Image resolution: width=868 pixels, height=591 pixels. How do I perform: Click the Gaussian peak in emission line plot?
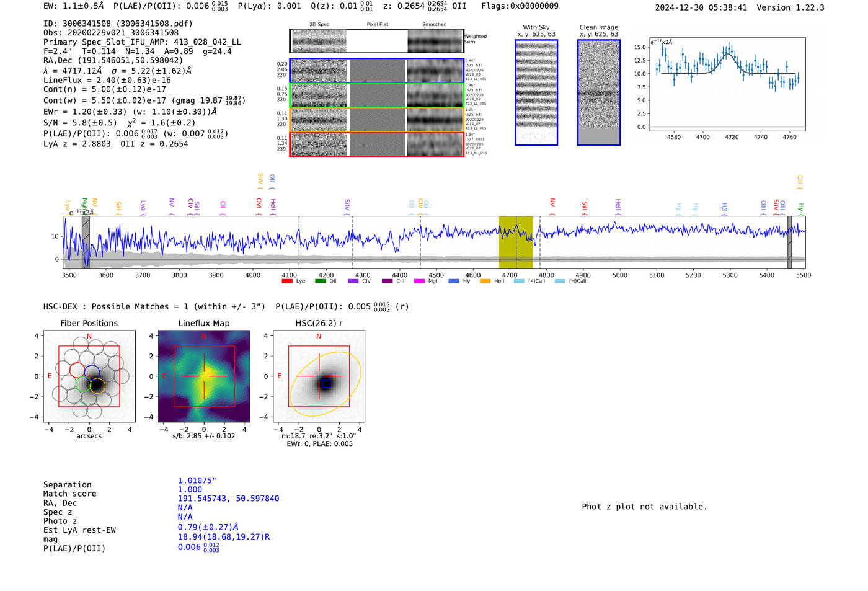tap(728, 54)
